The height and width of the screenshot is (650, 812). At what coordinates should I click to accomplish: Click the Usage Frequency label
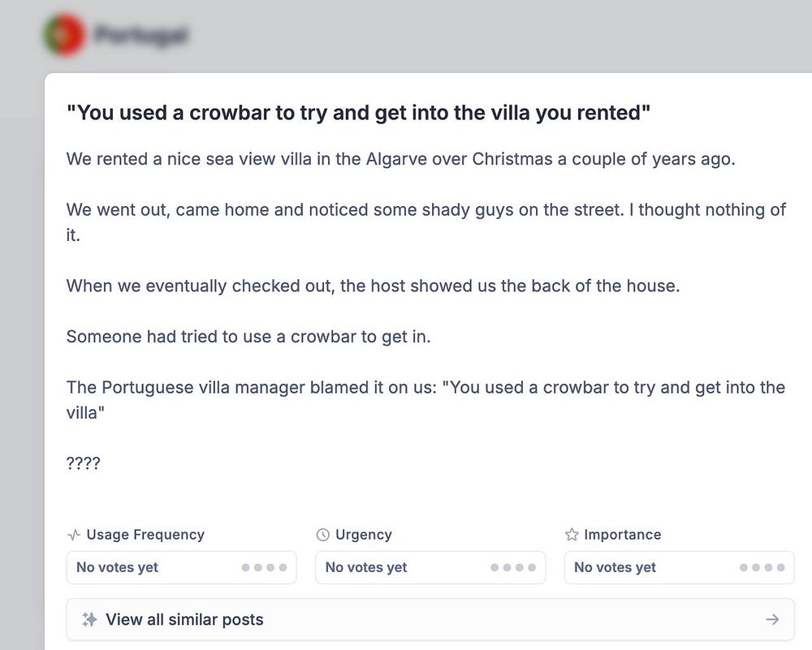[145, 535]
